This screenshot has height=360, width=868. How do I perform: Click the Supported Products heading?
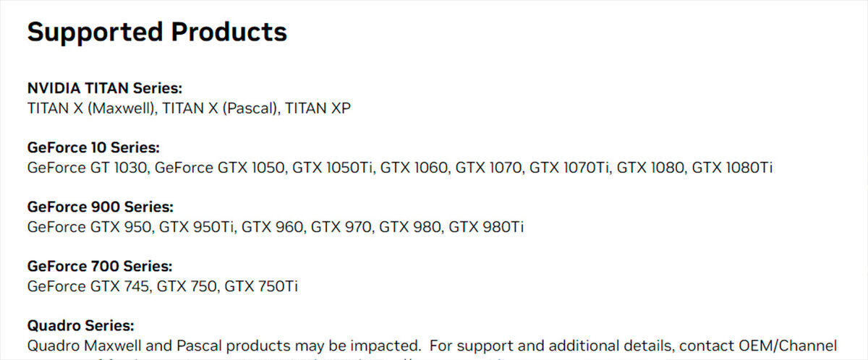click(x=157, y=33)
